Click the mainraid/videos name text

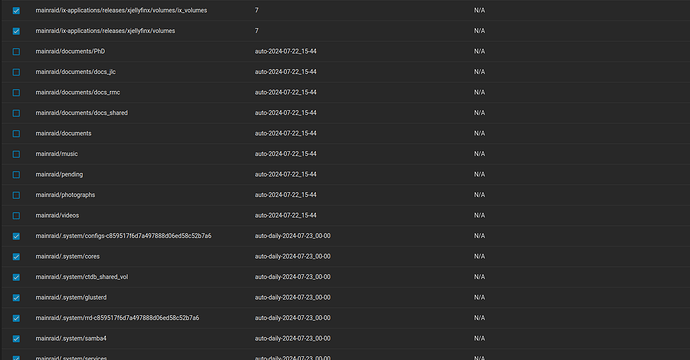57,215
